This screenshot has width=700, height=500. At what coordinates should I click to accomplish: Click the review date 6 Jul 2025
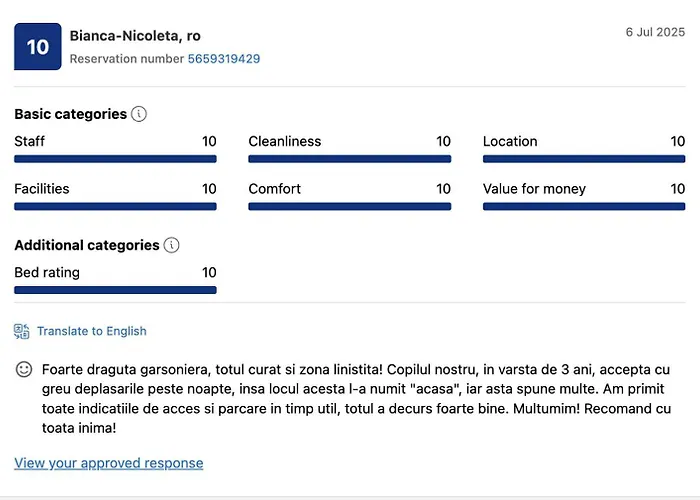[655, 32]
